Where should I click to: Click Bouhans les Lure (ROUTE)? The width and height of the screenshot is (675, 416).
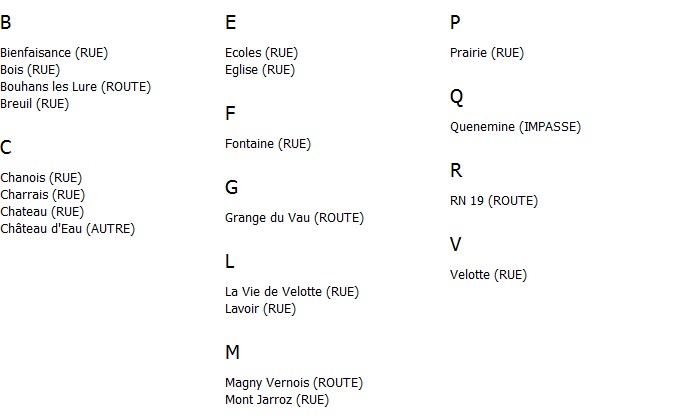click(x=75, y=87)
